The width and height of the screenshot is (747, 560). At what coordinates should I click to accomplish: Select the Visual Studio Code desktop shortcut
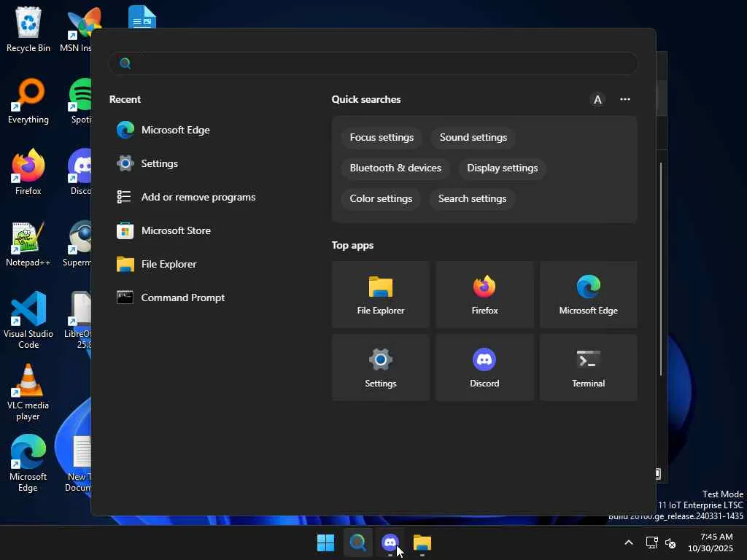pos(28,320)
